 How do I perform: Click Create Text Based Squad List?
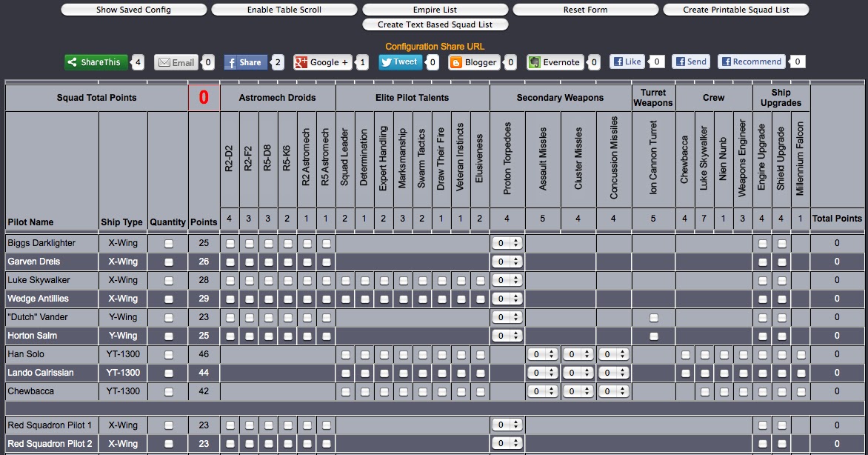tap(435, 24)
